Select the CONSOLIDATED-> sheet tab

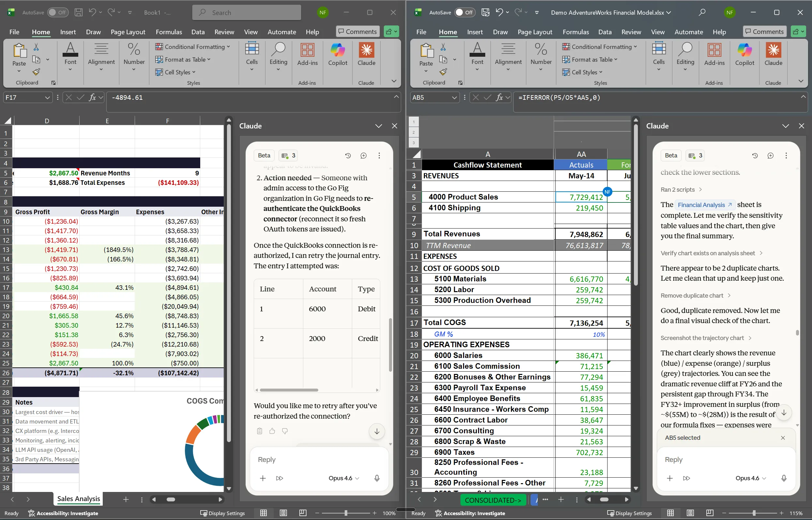tap(493, 500)
